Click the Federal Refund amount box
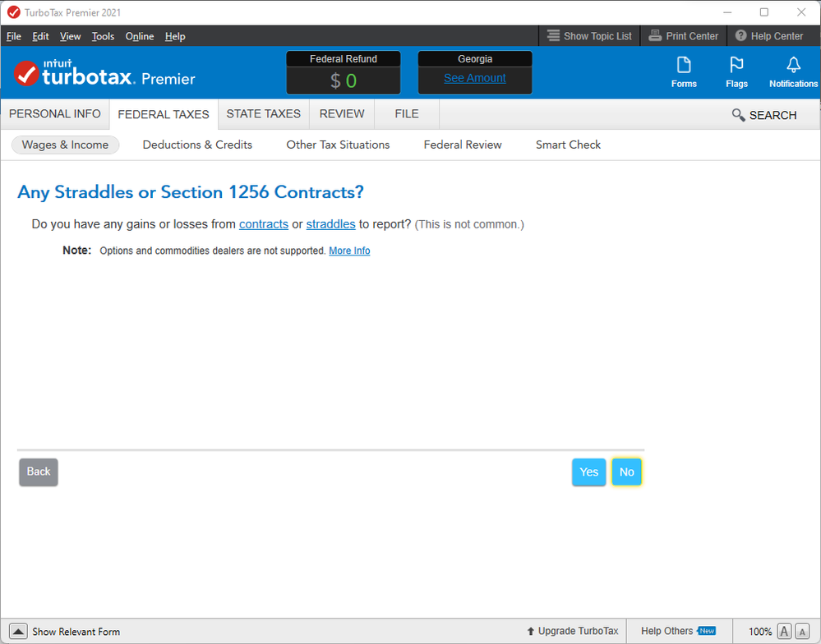 [x=344, y=73]
